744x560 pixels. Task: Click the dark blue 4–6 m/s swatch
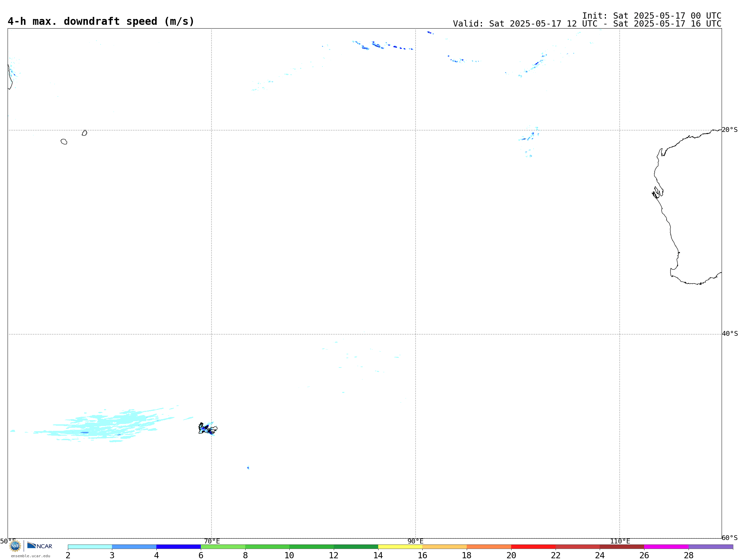coord(179,547)
